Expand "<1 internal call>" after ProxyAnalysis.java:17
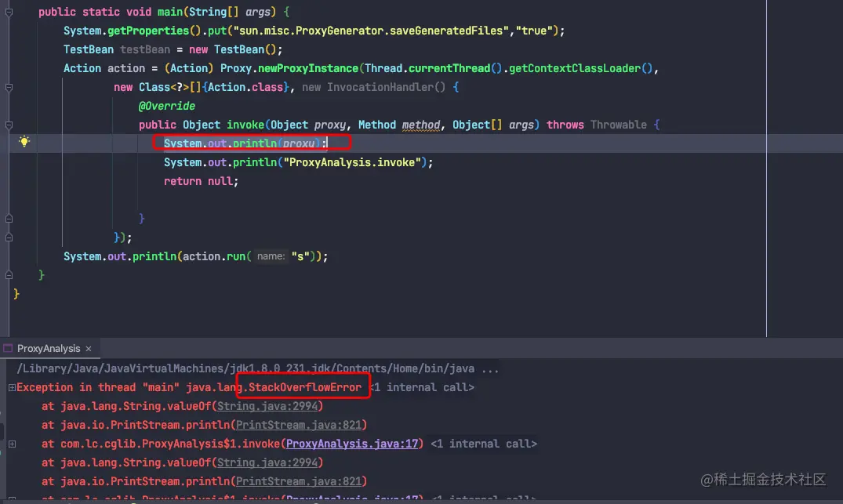Image resolution: width=843 pixels, height=504 pixels. tap(484, 444)
